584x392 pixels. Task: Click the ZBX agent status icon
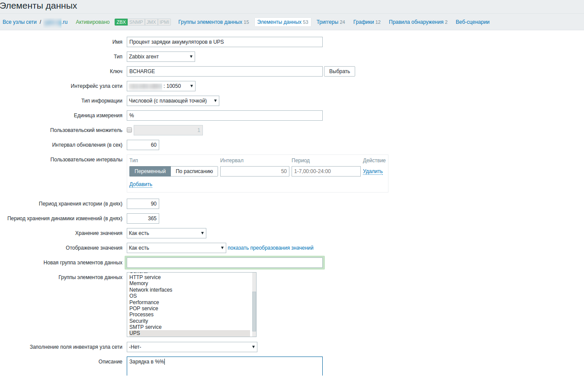[x=121, y=21]
